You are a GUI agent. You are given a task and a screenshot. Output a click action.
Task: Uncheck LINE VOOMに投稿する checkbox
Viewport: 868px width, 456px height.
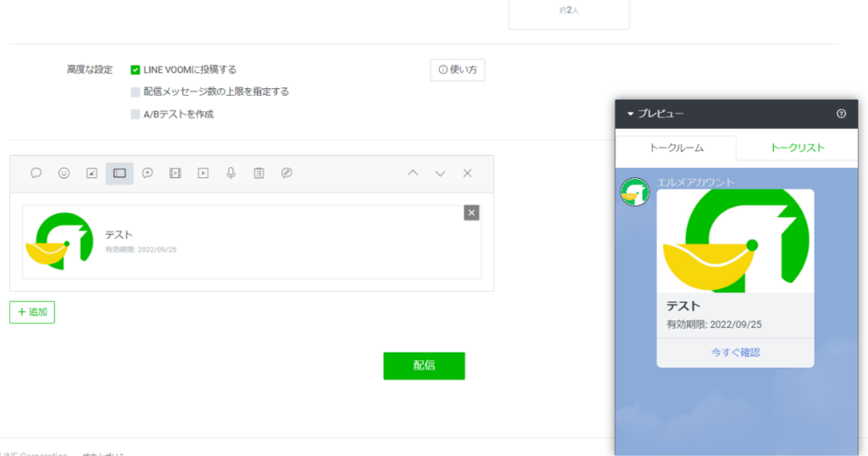tap(135, 70)
